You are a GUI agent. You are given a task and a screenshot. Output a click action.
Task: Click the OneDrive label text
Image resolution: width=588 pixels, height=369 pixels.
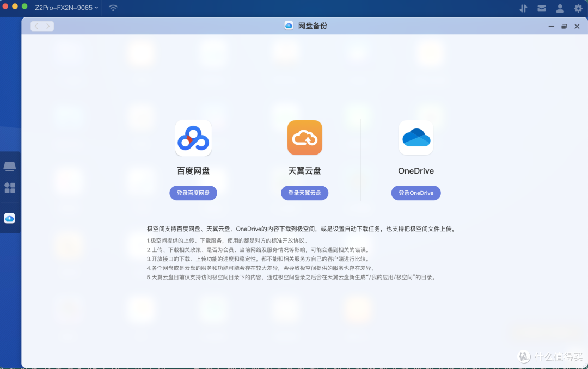[416, 171]
